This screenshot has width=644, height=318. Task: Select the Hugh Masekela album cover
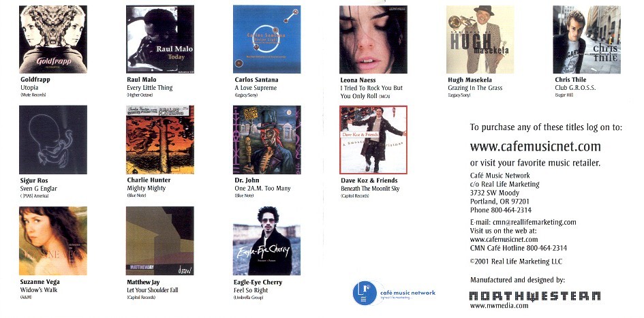[480, 39]
